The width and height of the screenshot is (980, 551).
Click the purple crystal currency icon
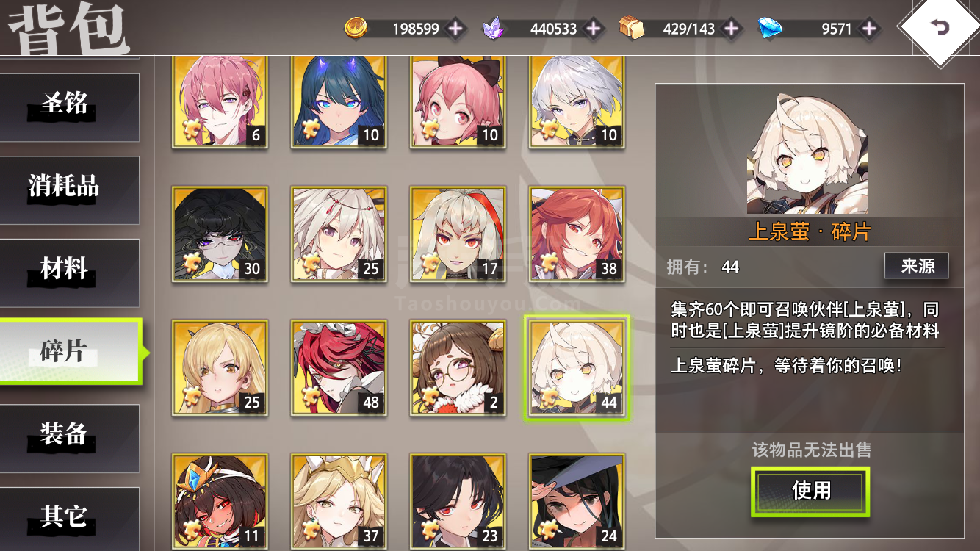(494, 29)
